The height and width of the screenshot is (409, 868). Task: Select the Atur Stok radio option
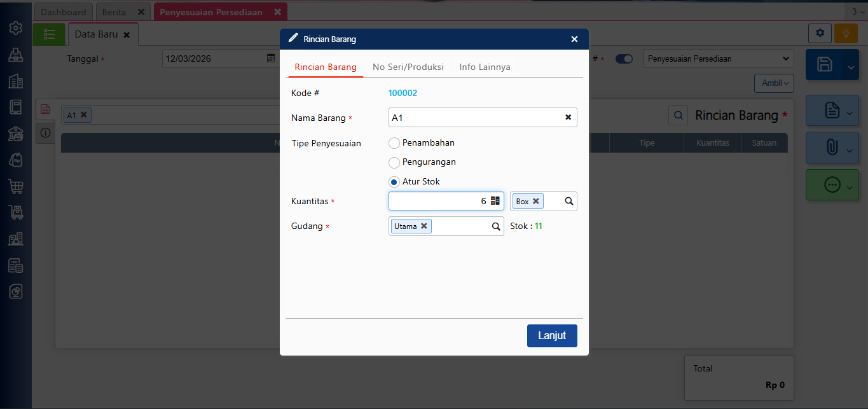(x=394, y=182)
